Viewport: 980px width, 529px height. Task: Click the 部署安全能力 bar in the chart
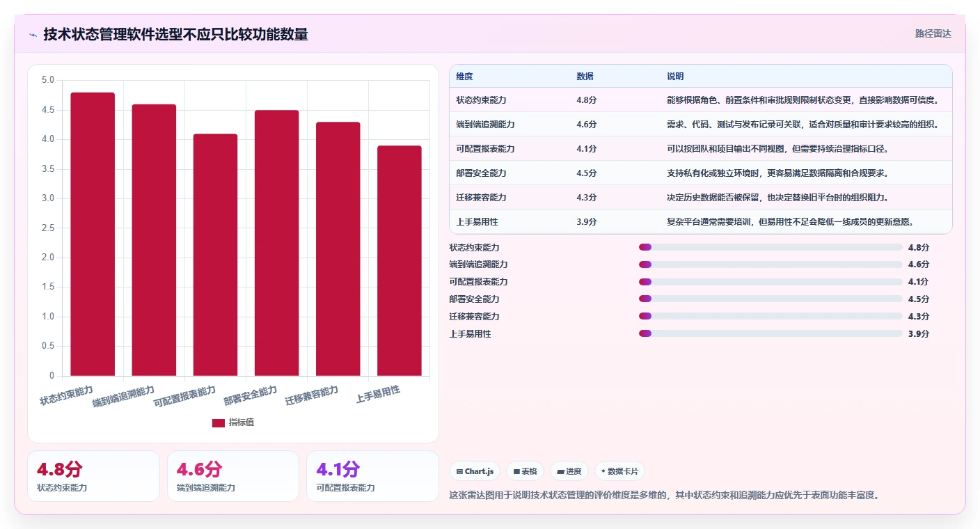[276, 243]
